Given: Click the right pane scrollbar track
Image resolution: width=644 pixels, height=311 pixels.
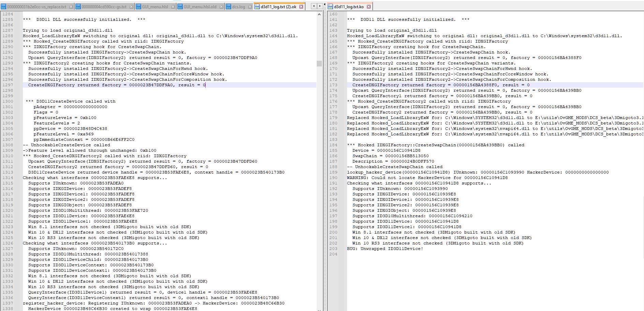Looking at the screenshot, I should tap(642, 171).
